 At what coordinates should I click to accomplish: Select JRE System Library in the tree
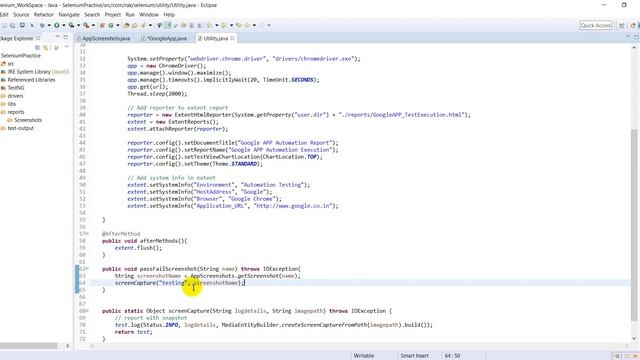point(35,72)
